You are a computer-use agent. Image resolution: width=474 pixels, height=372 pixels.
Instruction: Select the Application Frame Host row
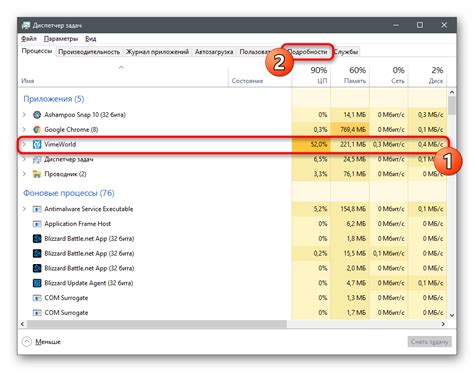click(x=233, y=224)
